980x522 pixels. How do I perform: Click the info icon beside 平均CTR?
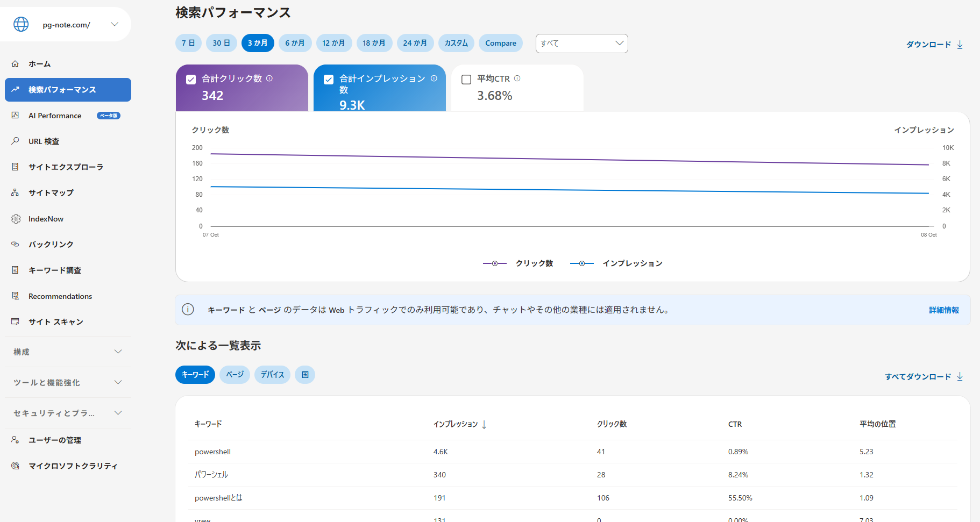(x=517, y=78)
